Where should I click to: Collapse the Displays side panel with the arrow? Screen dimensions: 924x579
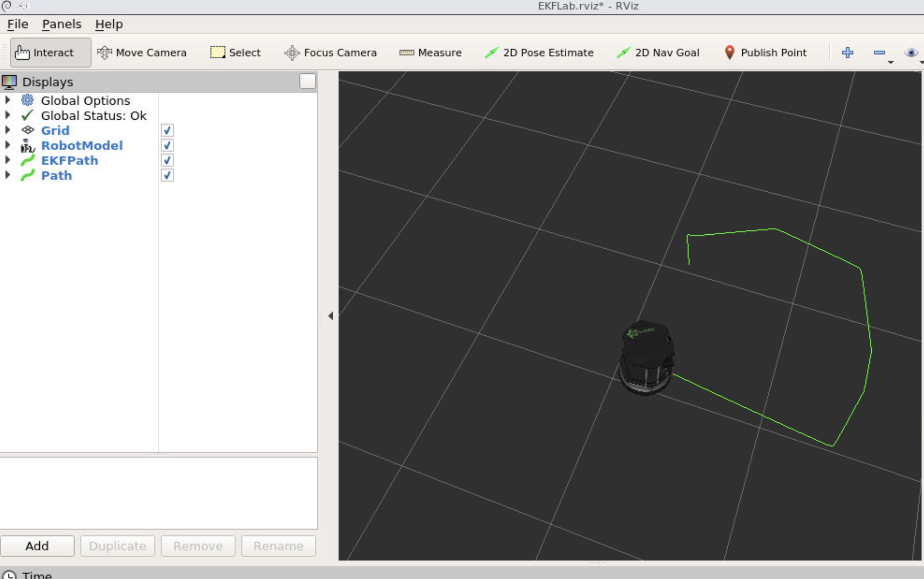330,316
